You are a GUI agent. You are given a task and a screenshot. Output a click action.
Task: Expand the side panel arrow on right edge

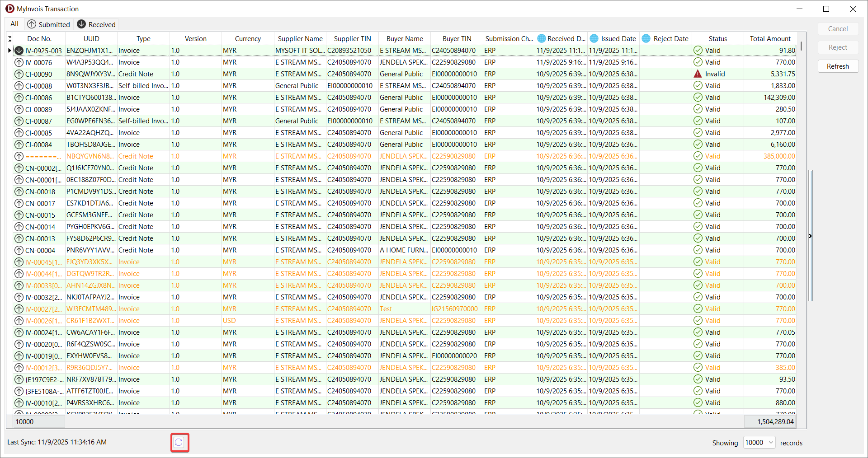tap(810, 236)
